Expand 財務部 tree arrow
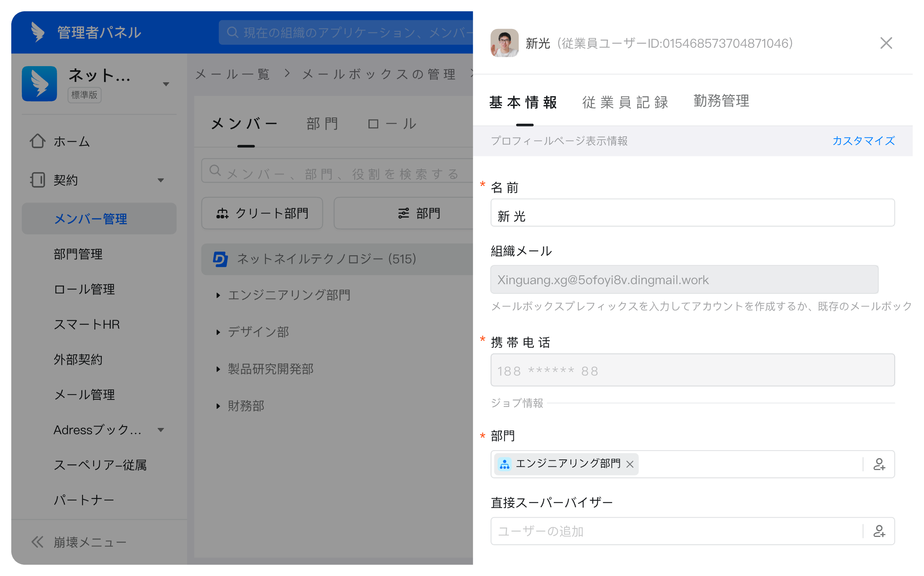924x576 pixels. [x=219, y=407]
